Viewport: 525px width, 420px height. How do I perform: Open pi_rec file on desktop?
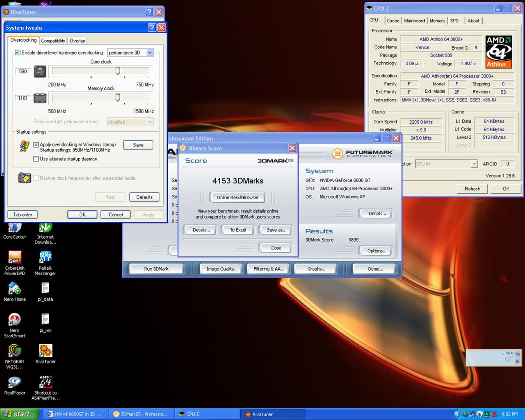coord(45,322)
